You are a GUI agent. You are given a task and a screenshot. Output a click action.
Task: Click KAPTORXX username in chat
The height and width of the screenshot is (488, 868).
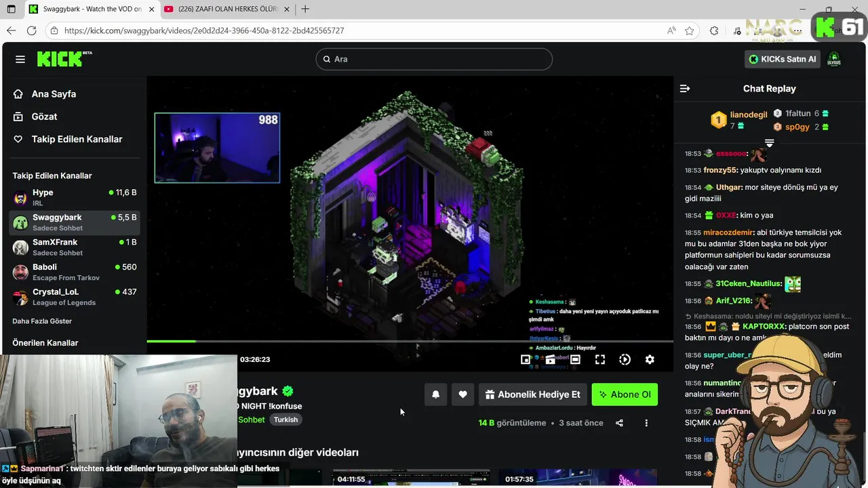click(x=764, y=327)
